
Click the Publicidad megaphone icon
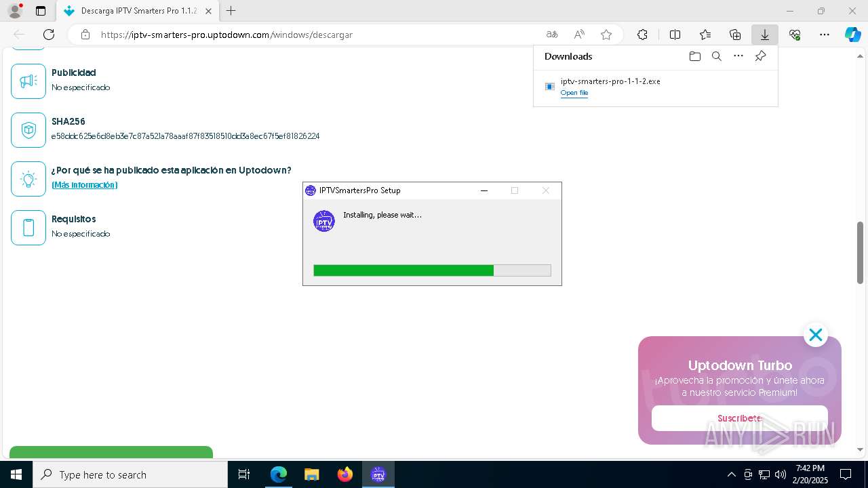coord(28,81)
